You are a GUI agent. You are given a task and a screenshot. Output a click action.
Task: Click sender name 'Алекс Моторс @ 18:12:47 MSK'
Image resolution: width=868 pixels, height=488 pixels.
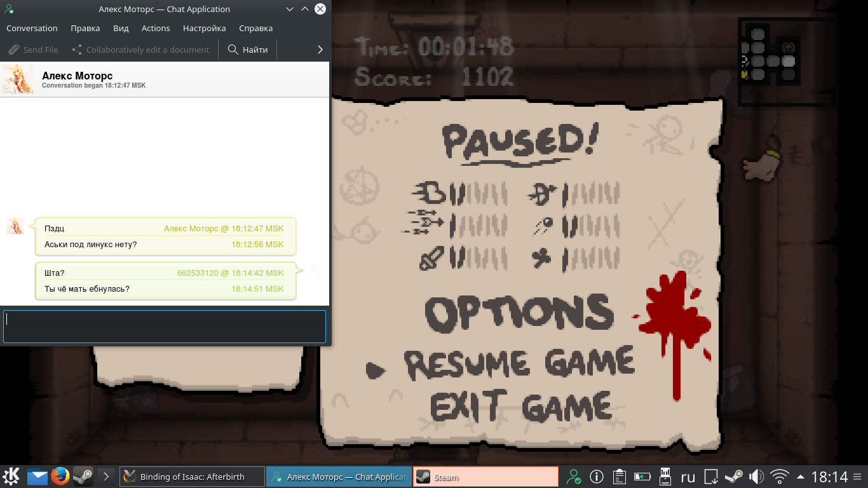click(x=224, y=229)
